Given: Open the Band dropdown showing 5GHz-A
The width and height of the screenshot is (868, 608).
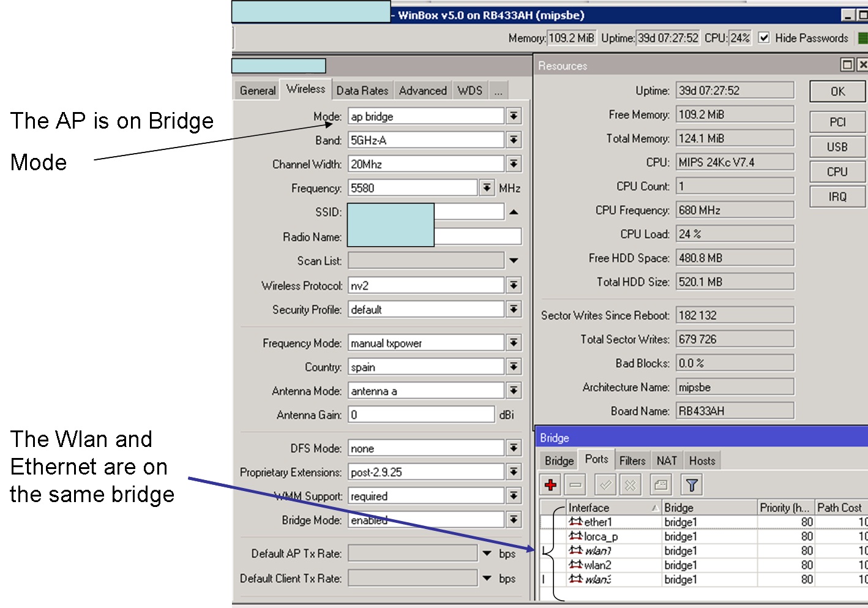Looking at the screenshot, I should pos(514,140).
